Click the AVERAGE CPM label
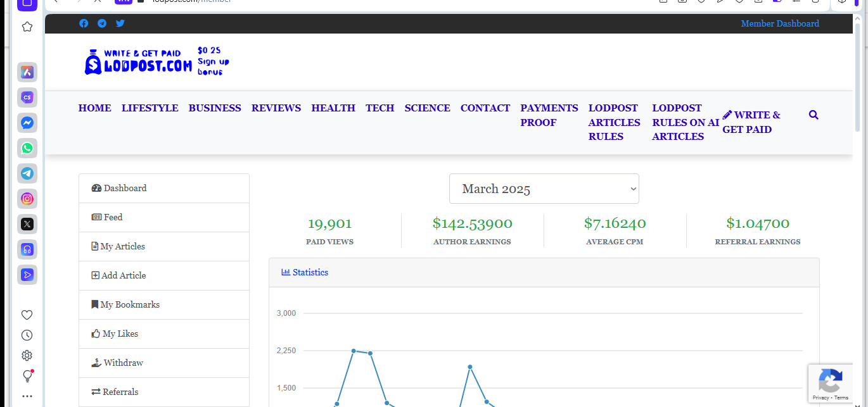Viewport: 868px width, 407px height. point(615,242)
